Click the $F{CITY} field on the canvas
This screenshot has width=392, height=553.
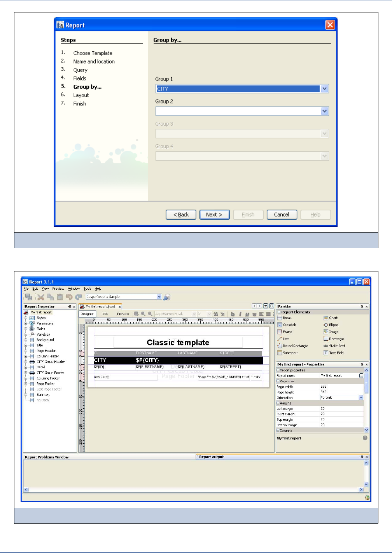point(147,360)
